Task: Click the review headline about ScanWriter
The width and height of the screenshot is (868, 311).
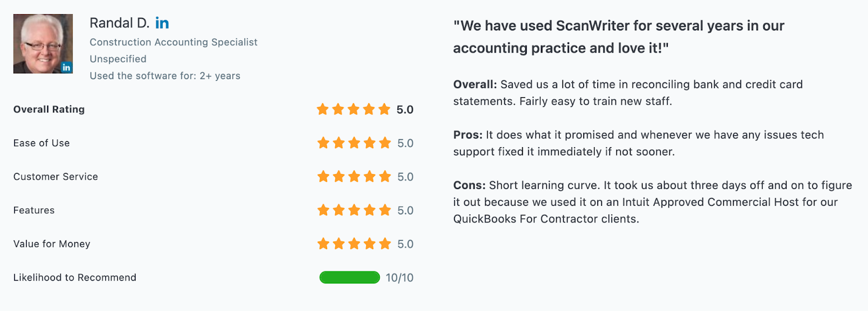Action: (x=618, y=37)
